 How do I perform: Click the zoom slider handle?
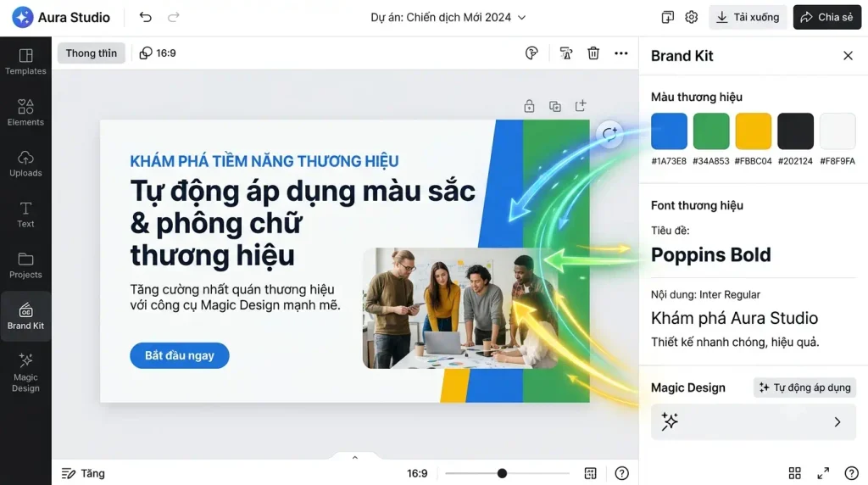pyautogui.click(x=502, y=473)
